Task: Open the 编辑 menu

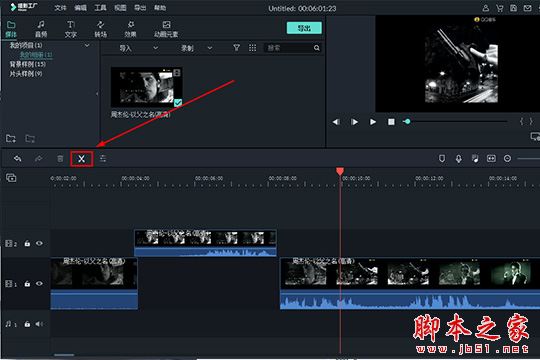Action: pyautogui.click(x=80, y=8)
